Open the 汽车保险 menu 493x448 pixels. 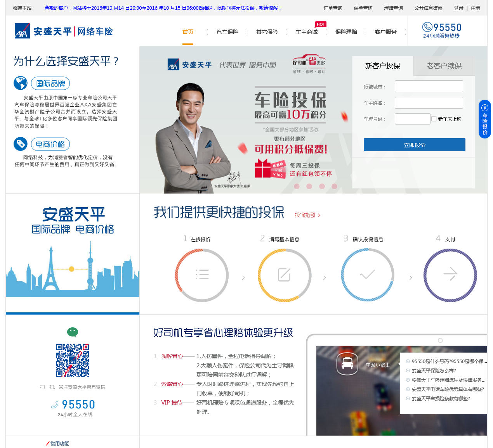tap(227, 32)
